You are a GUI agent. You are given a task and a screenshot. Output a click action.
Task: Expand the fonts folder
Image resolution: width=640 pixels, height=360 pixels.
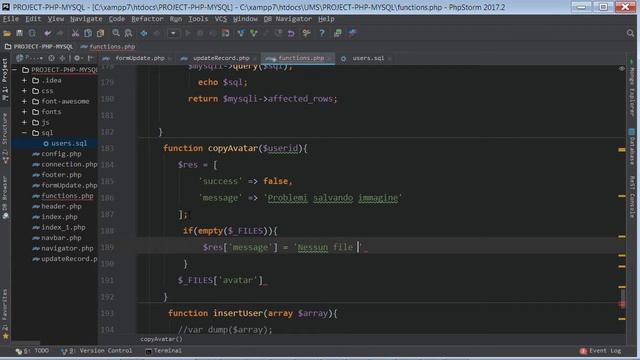click(x=24, y=112)
